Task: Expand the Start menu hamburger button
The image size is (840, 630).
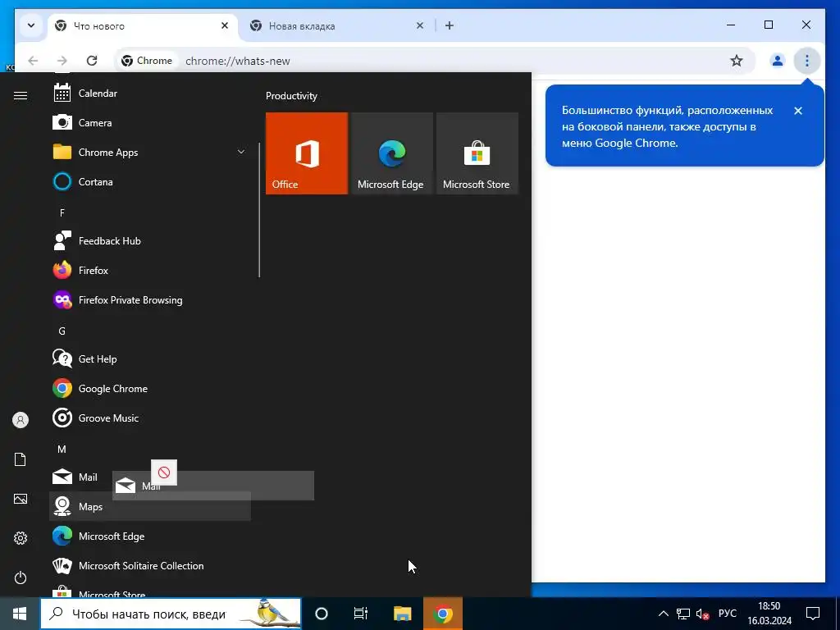Action: [21, 95]
